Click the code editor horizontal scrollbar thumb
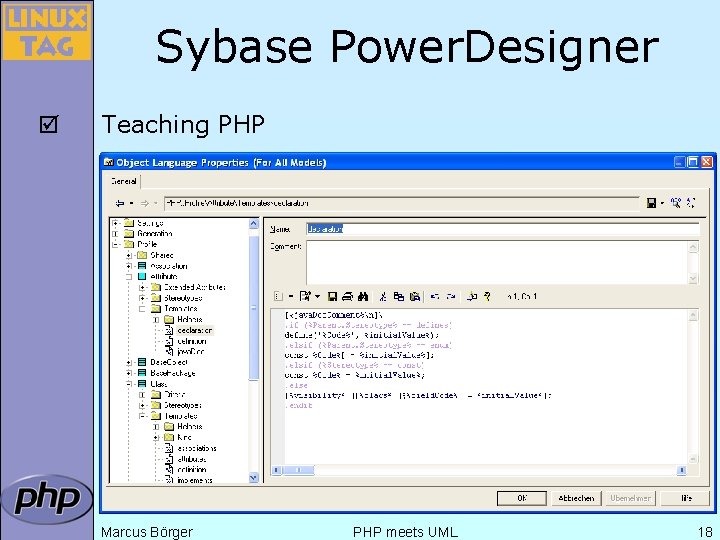 pyautogui.click(x=298, y=470)
